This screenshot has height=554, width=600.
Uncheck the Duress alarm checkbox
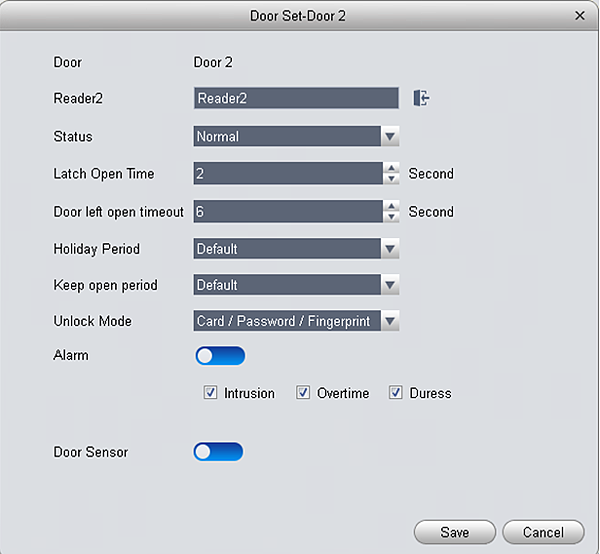point(396,393)
